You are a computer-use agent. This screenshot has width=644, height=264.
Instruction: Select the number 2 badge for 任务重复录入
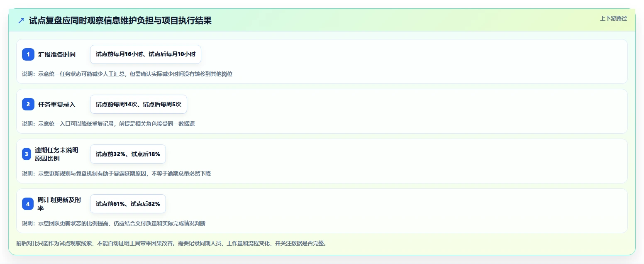[x=28, y=104]
